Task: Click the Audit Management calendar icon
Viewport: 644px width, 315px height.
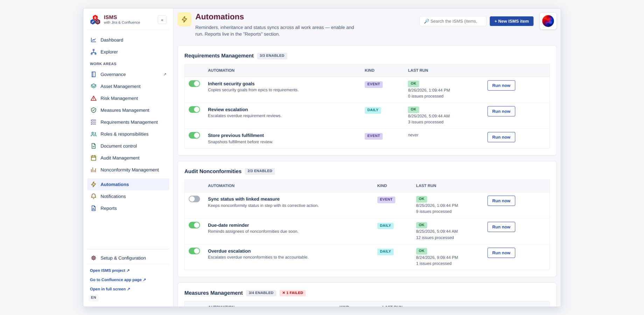Action: coord(93,158)
